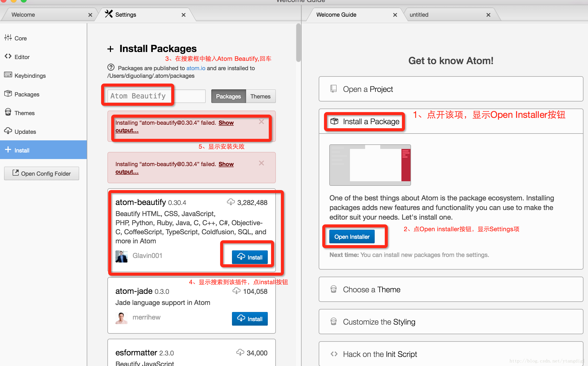This screenshot has width=588, height=366.
Task: Open esformatter package title
Action: coord(136,353)
